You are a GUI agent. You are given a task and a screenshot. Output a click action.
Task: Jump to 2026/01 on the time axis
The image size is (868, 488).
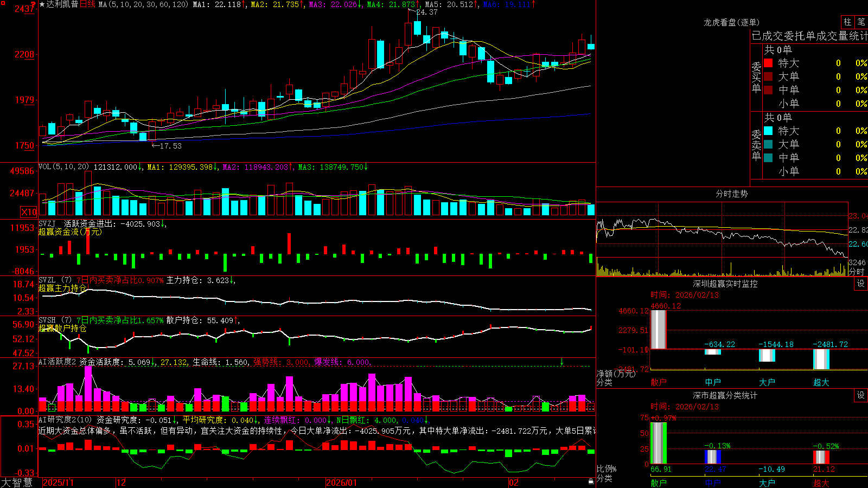pos(341,483)
